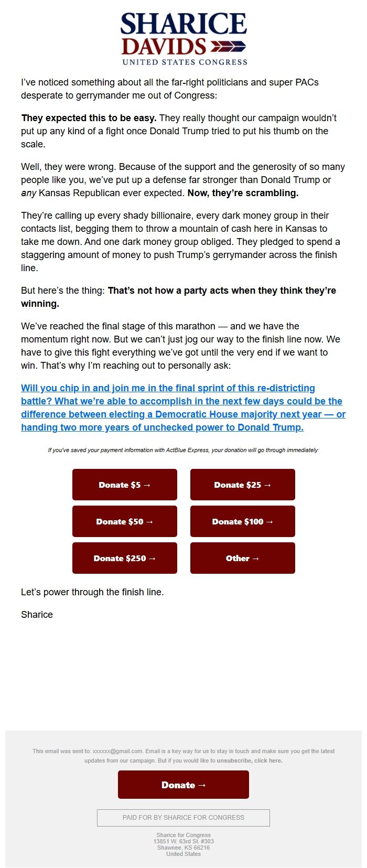The width and height of the screenshot is (367, 868).
Task: Select the arrow on the Other button
Action: pos(257,558)
